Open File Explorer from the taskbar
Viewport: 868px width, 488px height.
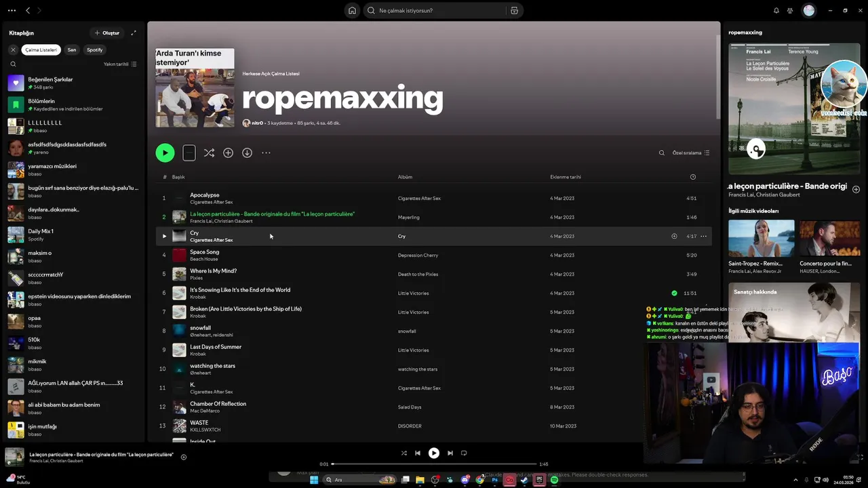pyautogui.click(x=420, y=480)
